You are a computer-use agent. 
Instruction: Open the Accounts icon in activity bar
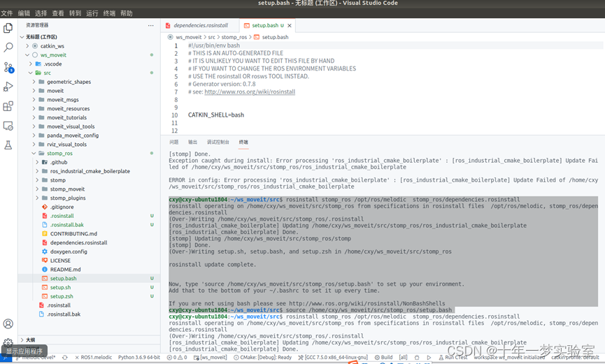click(8, 324)
